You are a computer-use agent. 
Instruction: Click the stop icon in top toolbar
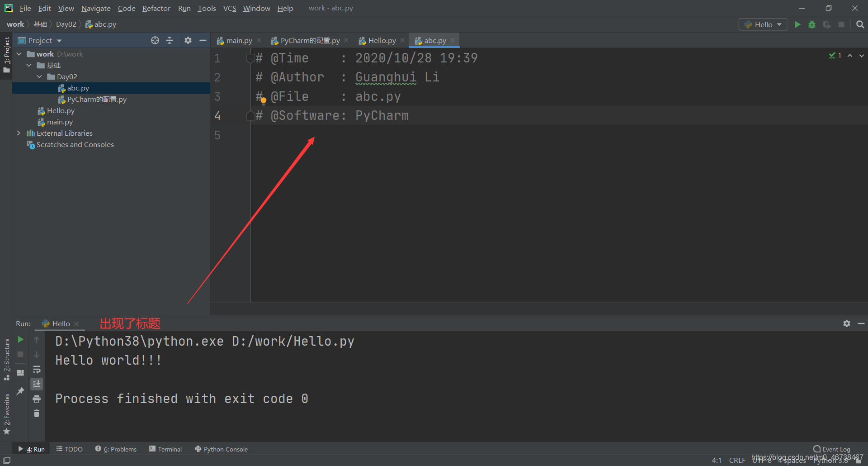(841, 24)
